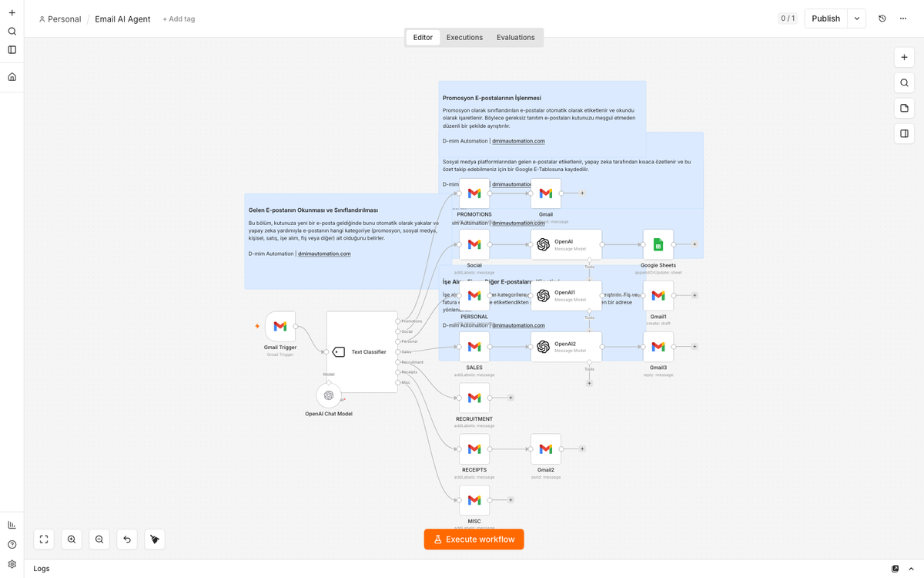Image resolution: width=924 pixels, height=578 pixels.
Task: Select the Gmail1 create draft node
Action: pos(658,296)
